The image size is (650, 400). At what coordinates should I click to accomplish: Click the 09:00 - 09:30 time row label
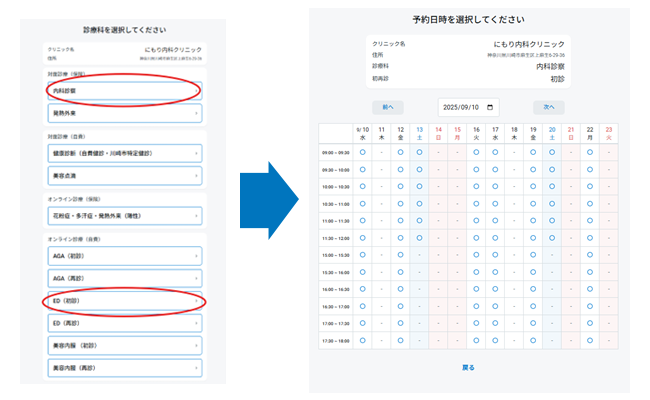click(336, 153)
